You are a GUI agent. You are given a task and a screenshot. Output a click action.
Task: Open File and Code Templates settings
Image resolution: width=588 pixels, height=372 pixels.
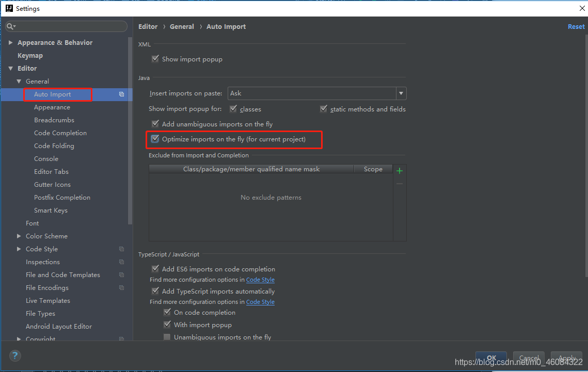(x=63, y=274)
